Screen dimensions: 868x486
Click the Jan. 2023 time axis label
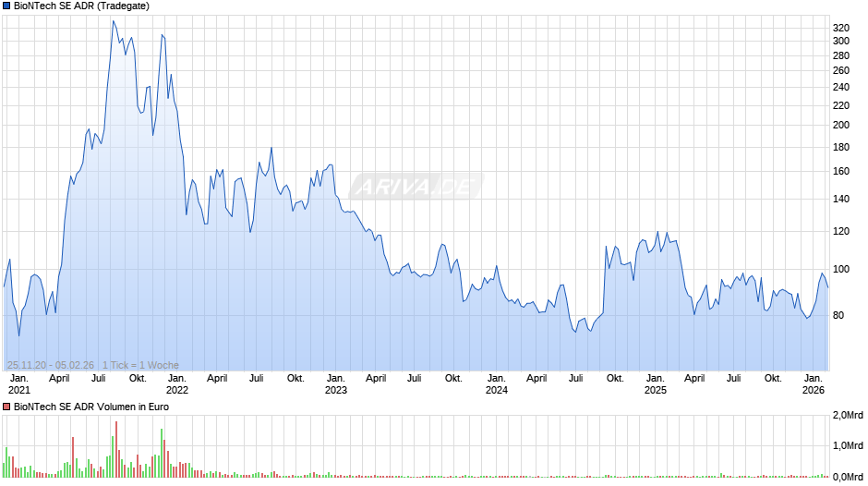[335, 384]
